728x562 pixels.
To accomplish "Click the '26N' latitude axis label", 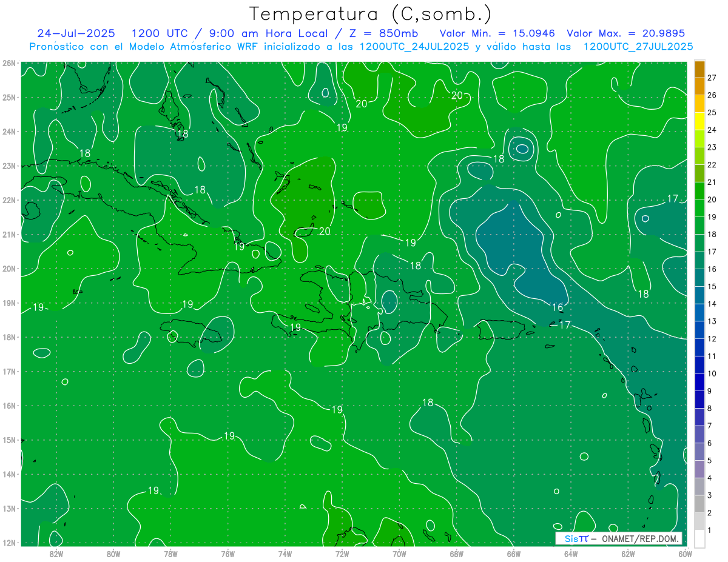I will point(8,63).
